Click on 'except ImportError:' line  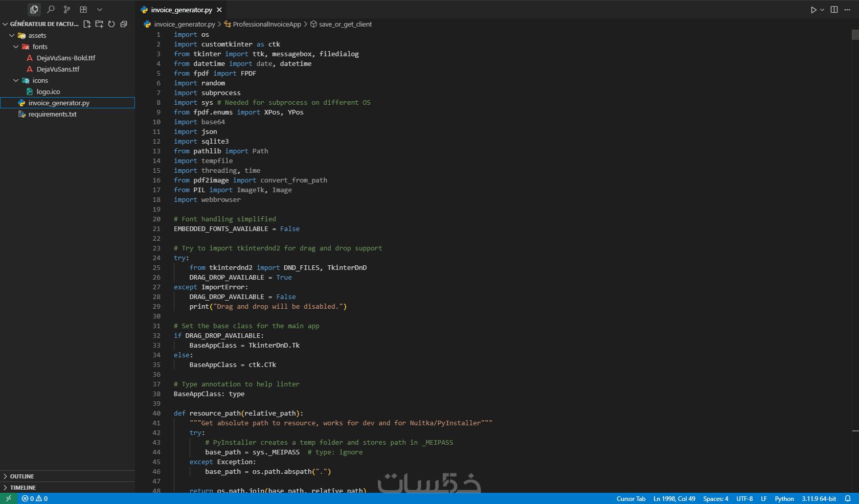pyautogui.click(x=211, y=287)
